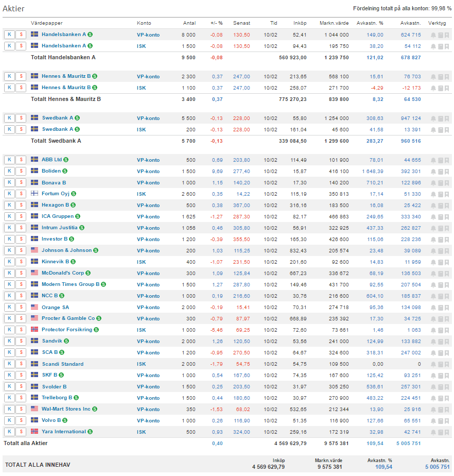Bookmark Modern Times Group B row
Image resolution: width=454 pixels, height=476 pixels.
[447, 285]
